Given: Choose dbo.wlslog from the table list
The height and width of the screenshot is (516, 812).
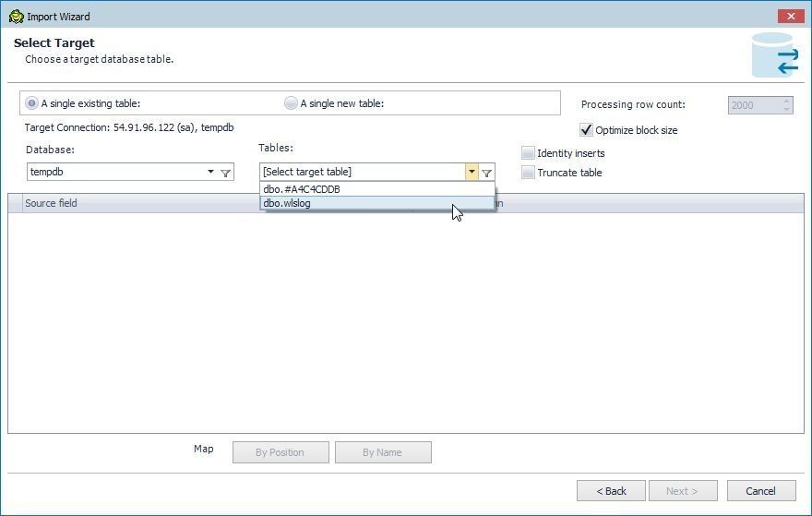Looking at the screenshot, I should [377, 203].
